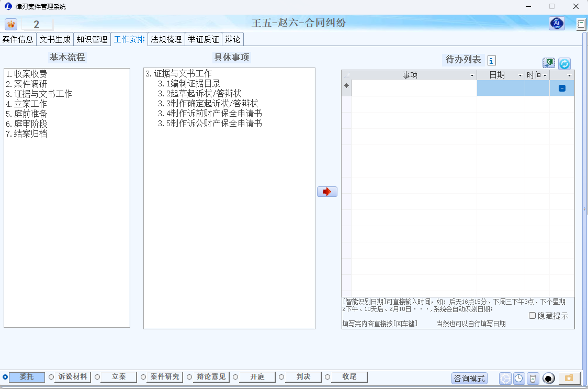
Task: Click the red arrow add-to-list button
Action: point(327,192)
